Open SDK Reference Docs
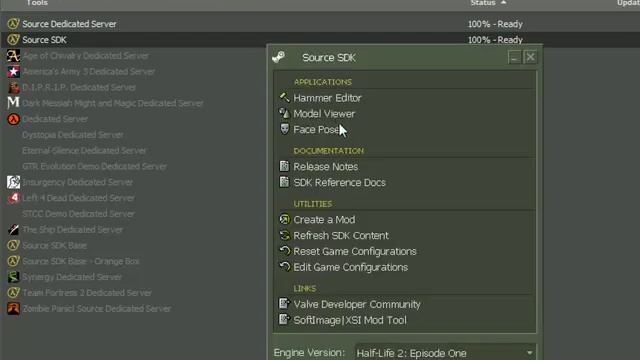Screen dimensions: 640x360 tap(340, 182)
